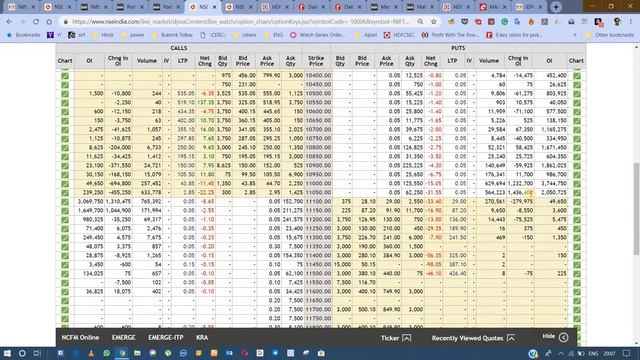The image size is (640, 360).
Task: Click ENG language indicator in tray
Action: click(593, 353)
